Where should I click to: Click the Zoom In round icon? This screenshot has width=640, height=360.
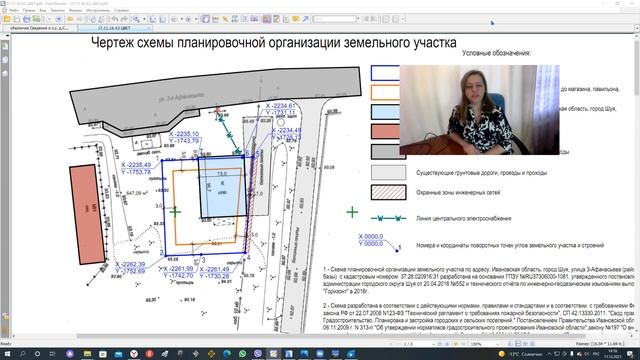188,19
